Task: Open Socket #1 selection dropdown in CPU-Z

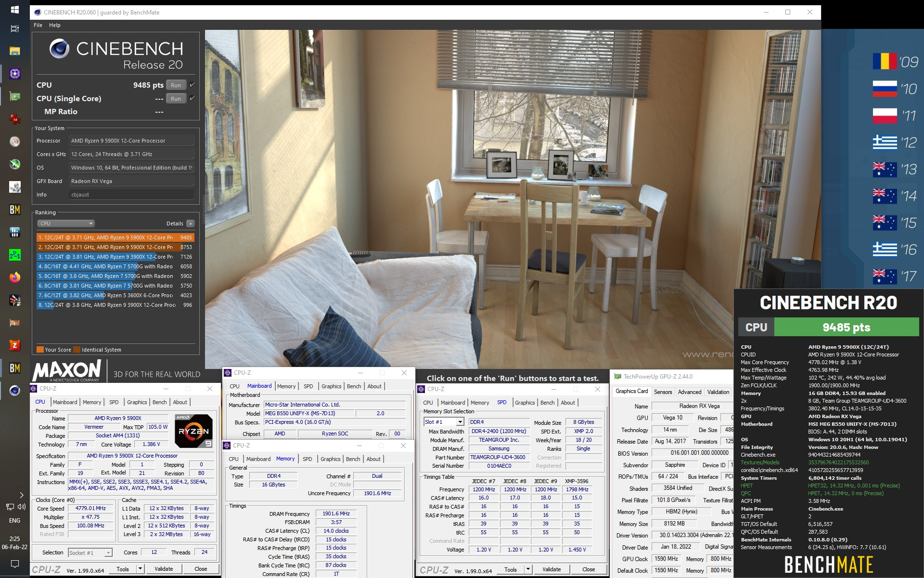Action: click(90, 552)
